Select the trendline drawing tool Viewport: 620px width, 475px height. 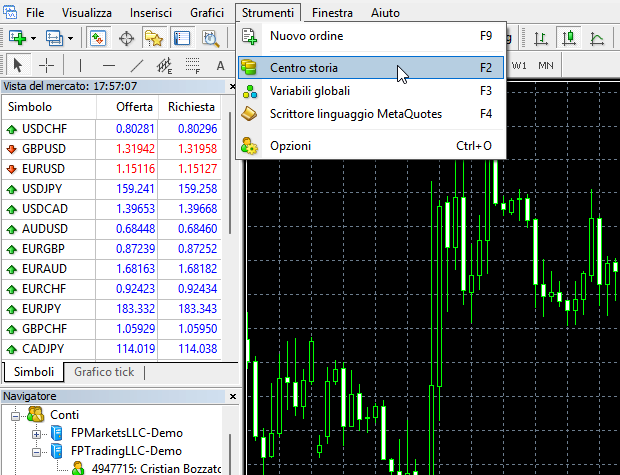pos(137,66)
